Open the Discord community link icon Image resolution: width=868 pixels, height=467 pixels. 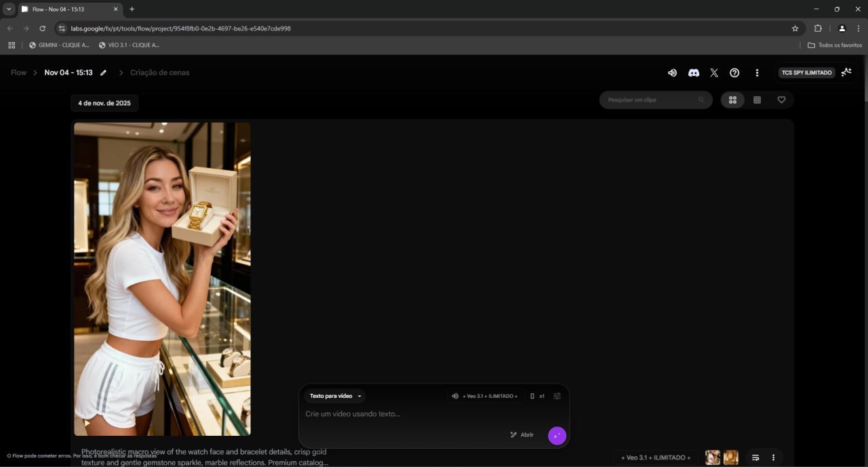pyautogui.click(x=693, y=73)
